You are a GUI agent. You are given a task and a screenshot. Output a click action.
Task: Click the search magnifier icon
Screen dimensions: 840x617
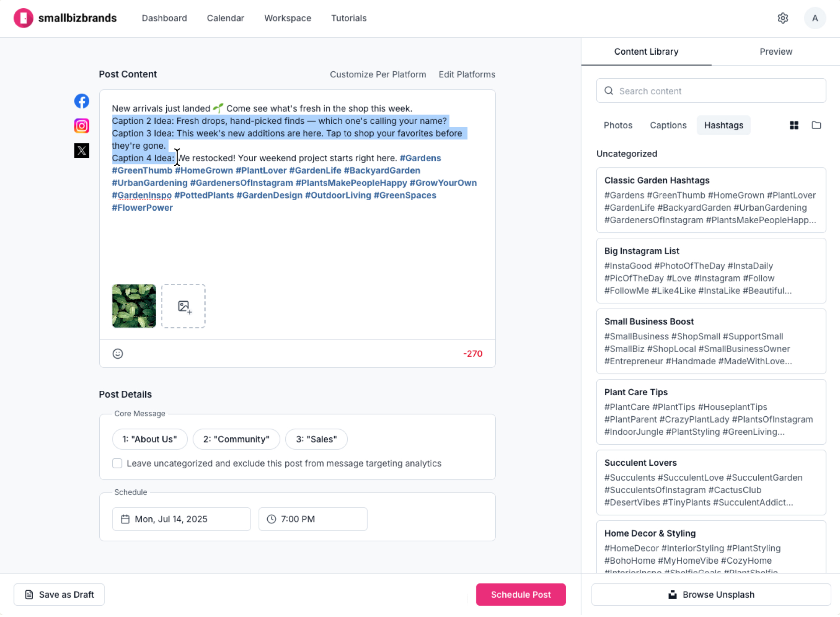pyautogui.click(x=609, y=91)
